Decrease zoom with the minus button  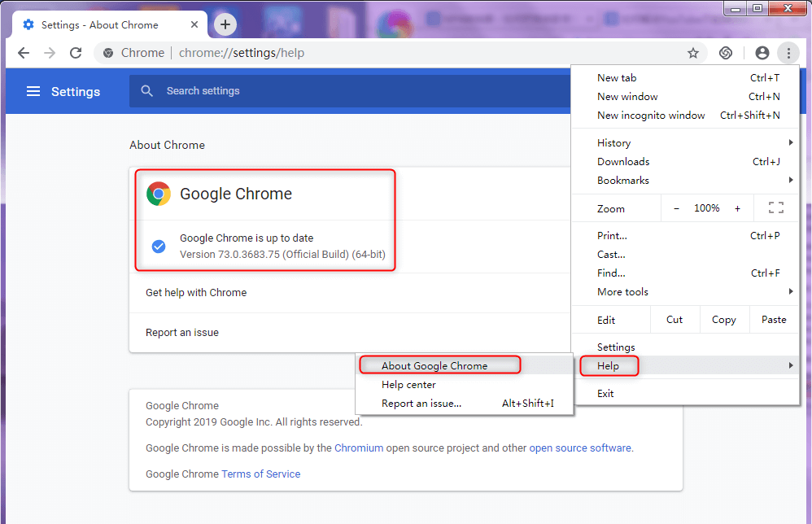676,208
